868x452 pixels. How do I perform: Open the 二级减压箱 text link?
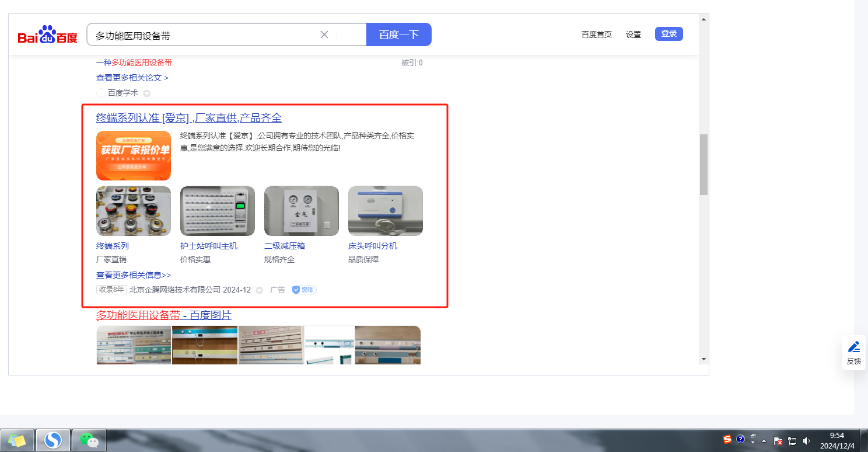(285, 246)
